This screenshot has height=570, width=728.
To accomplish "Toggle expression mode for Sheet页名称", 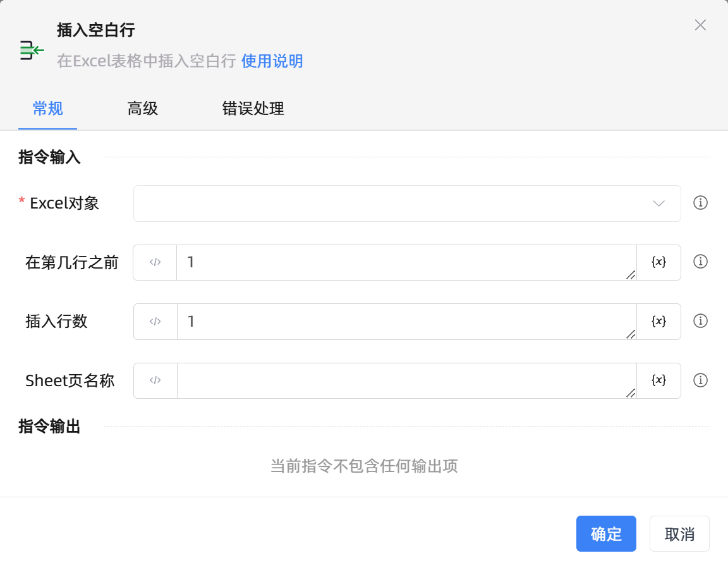I will click(x=155, y=380).
